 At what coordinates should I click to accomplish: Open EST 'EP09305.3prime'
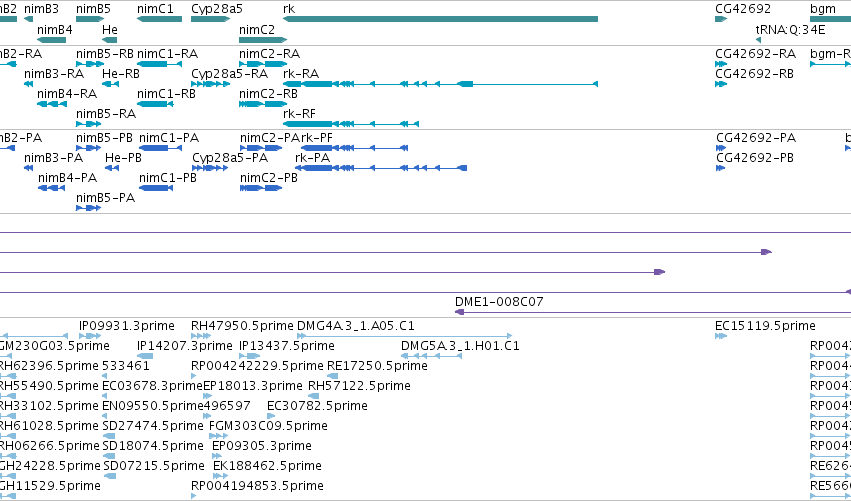pos(217,456)
